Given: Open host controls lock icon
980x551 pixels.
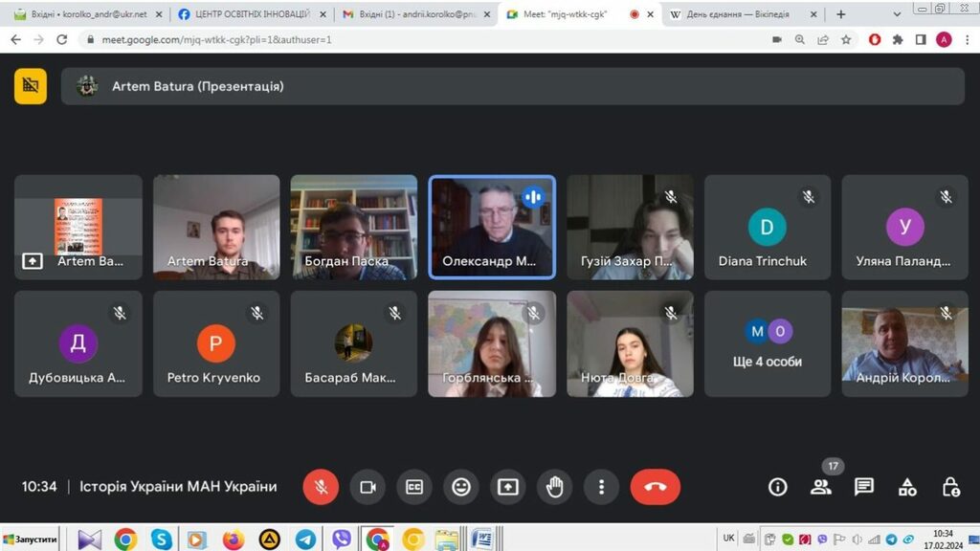Looking at the screenshot, I should [950, 487].
